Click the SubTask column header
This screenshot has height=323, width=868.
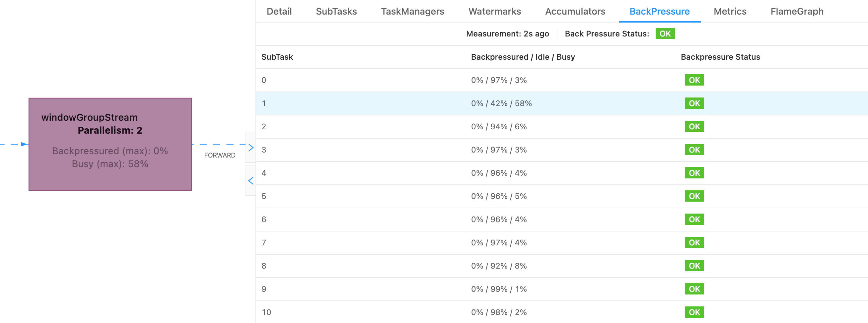point(277,57)
